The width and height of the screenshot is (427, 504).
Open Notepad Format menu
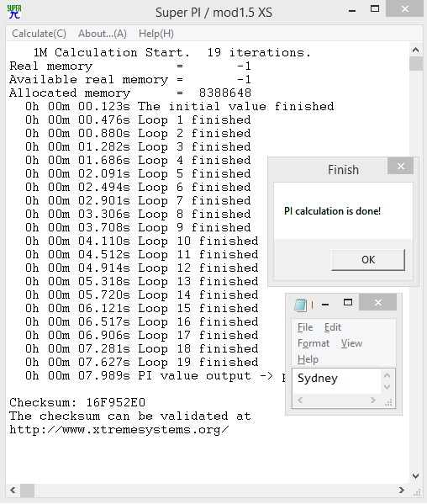click(x=314, y=343)
